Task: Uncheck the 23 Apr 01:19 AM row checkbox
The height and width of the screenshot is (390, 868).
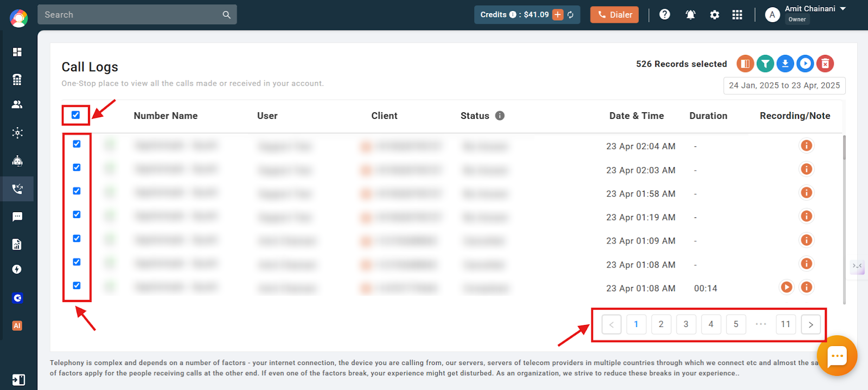Action: [76, 214]
